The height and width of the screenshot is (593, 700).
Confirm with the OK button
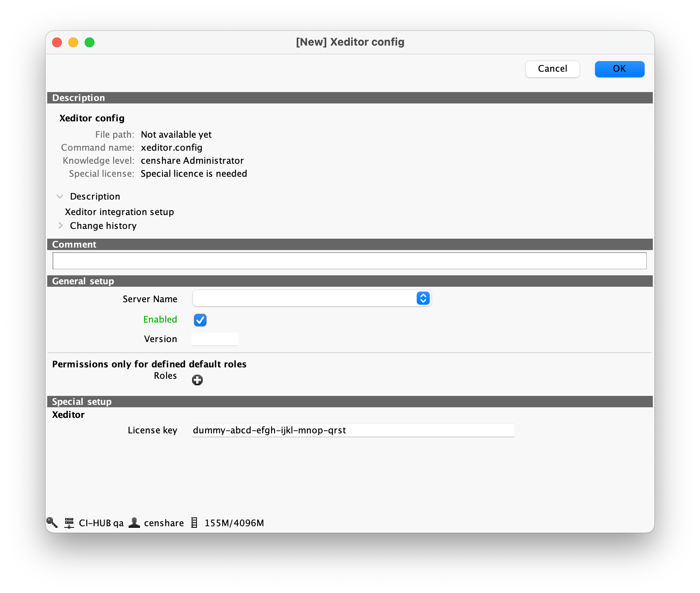tap(619, 69)
